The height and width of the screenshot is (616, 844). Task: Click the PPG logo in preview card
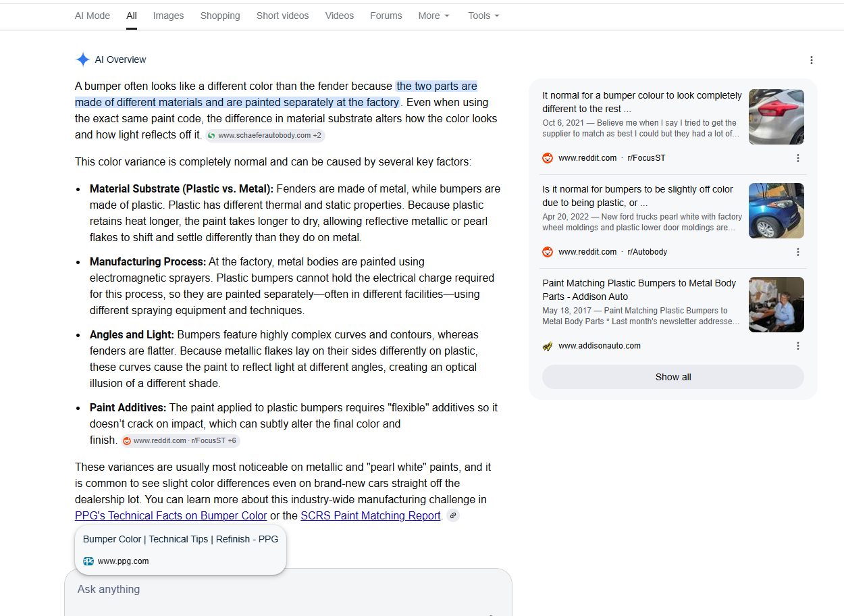[x=88, y=561]
